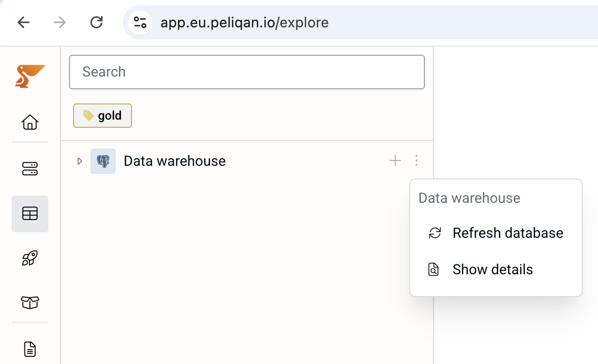Select the table explorer icon in the sidebar
Image resolution: width=598 pixels, height=364 pixels.
(x=30, y=213)
